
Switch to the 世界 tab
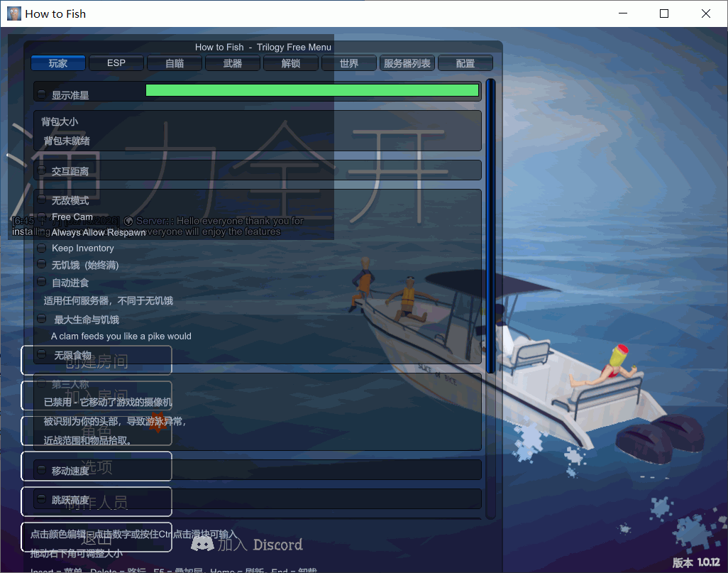tap(348, 63)
